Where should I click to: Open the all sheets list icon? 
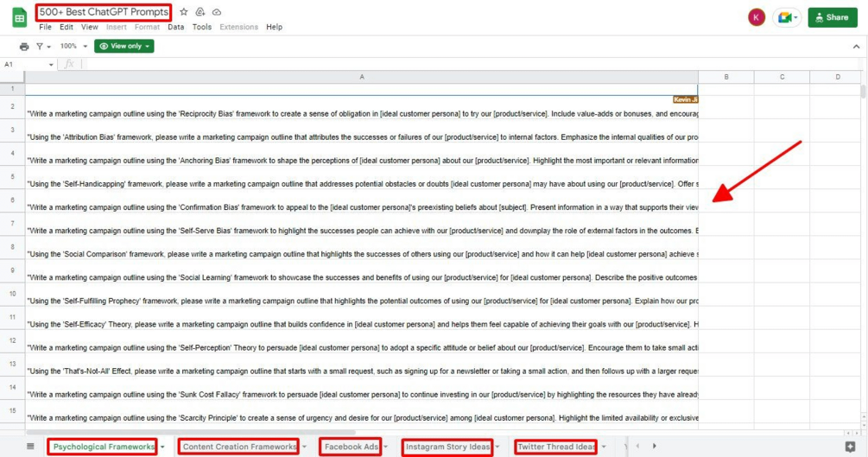click(30, 447)
